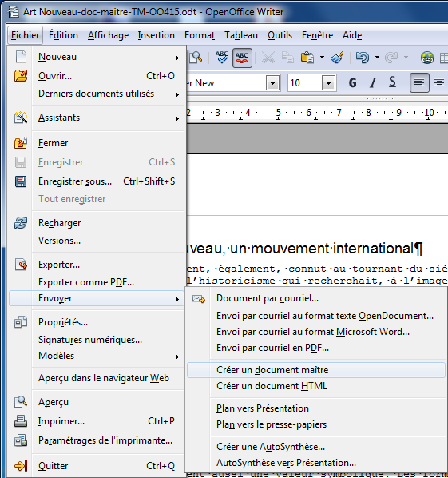Image resolution: width=448 pixels, height=478 pixels.
Task: Click the Assistants wizard wand icon
Action: (x=21, y=118)
